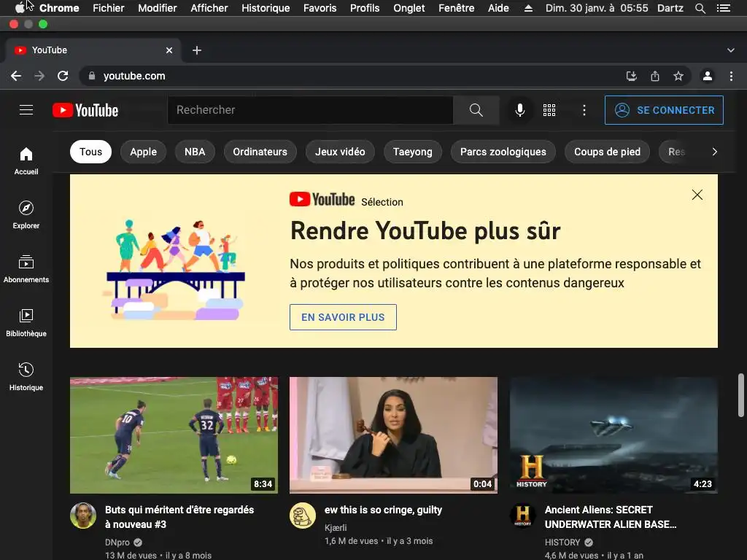Open the Favoris menu
Viewport: 747px width, 560px height.
[x=320, y=8]
